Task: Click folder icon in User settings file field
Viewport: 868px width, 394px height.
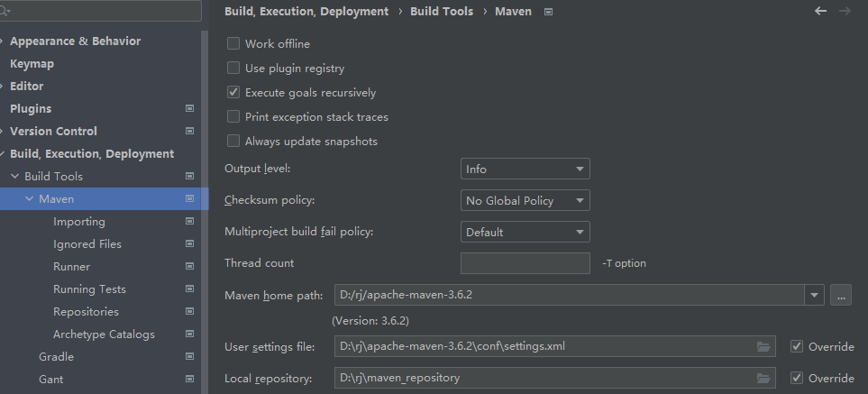Action: pyautogui.click(x=764, y=346)
